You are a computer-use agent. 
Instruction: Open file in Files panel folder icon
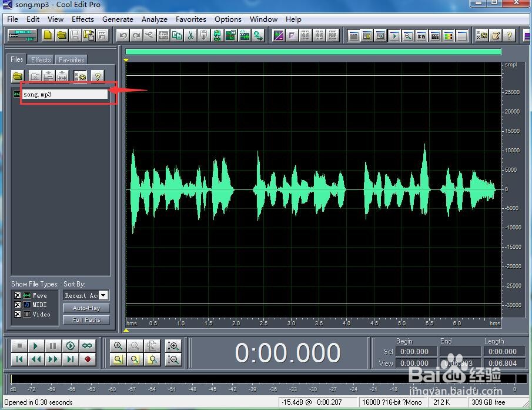pyautogui.click(x=18, y=76)
